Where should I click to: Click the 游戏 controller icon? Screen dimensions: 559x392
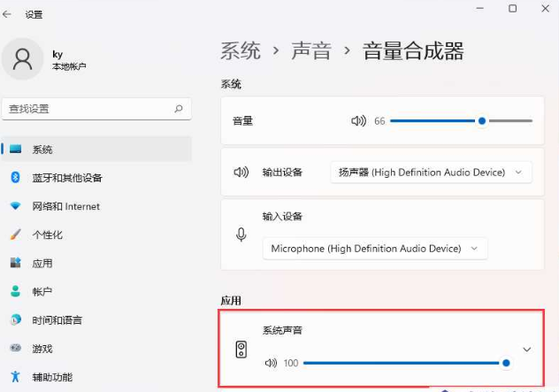click(x=15, y=348)
